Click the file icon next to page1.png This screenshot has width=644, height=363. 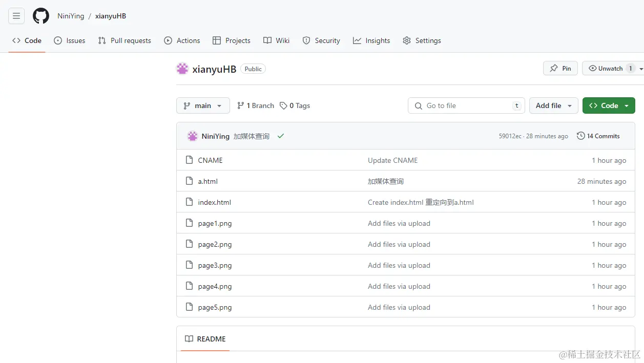click(x=190, y=223)
